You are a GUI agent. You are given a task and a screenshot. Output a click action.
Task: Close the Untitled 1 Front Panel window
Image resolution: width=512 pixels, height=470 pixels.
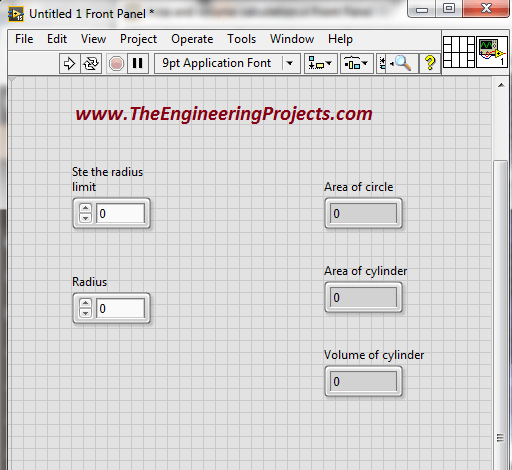(486, 9)
